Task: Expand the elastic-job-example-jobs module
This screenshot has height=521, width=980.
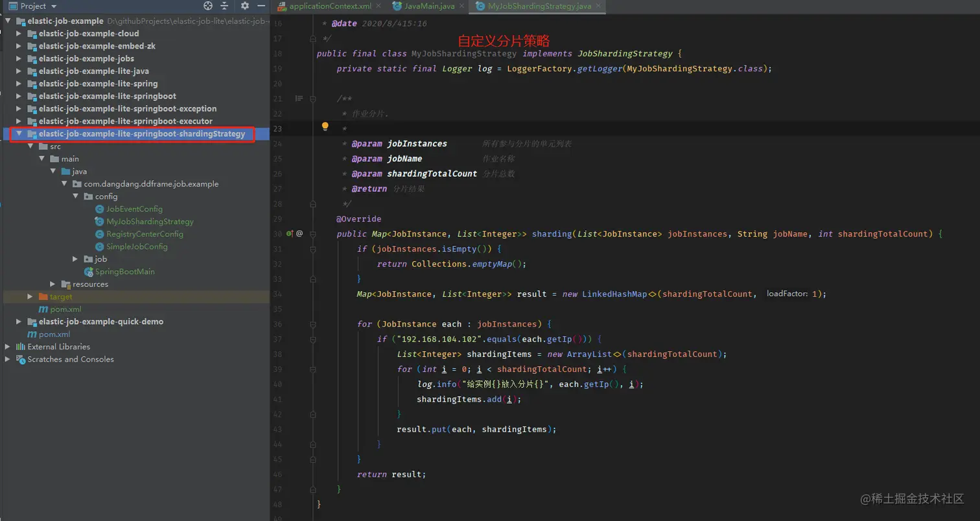Action: [x=19, y=58]
